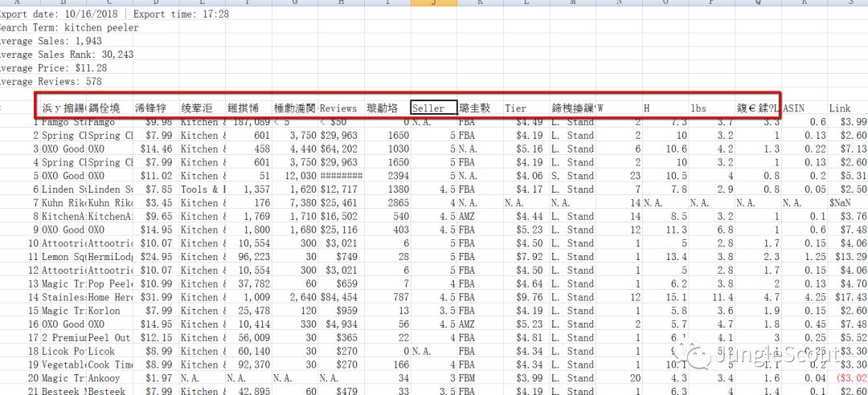Select the $9.65 price cell
The image size is (868, 395).
click(x=156, y=216)
